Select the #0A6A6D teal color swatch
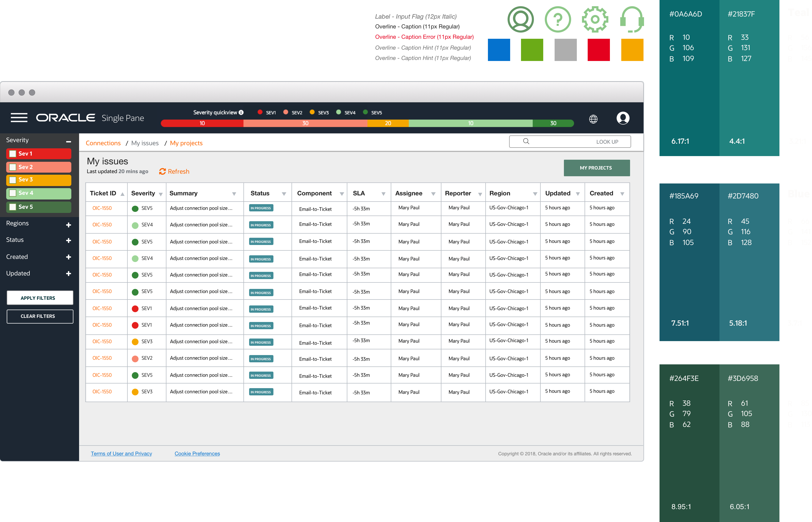 [689, 78]
